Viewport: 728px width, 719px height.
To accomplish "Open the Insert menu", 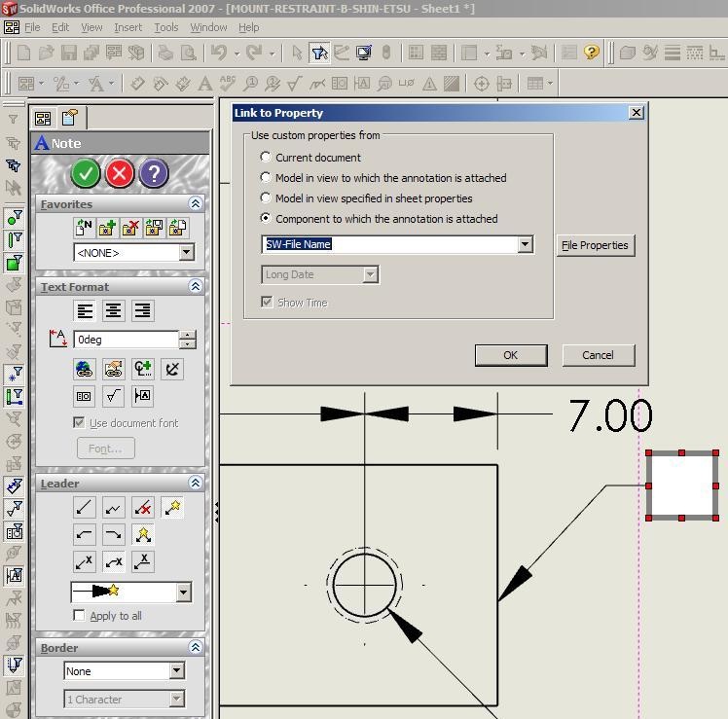I will [127, 27].
